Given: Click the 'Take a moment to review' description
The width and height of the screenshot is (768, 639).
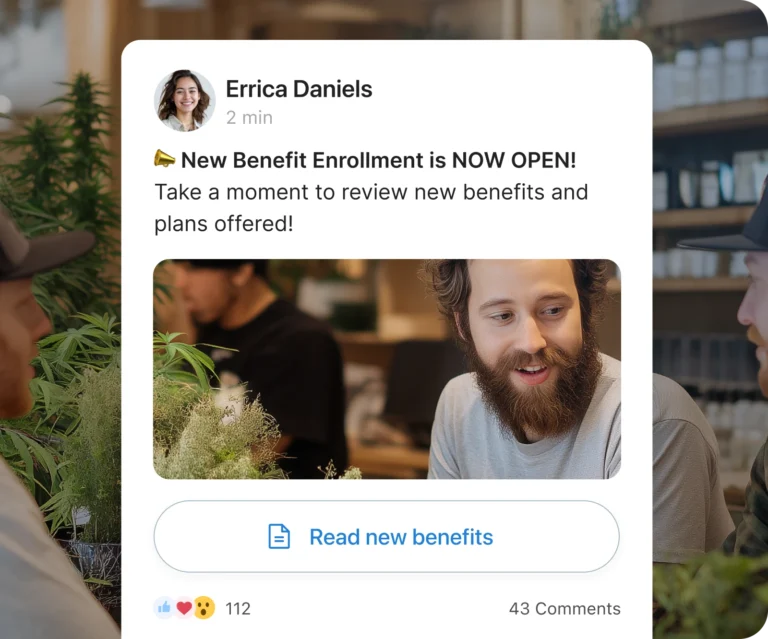Looking at the screenshot, I should 371,208.
